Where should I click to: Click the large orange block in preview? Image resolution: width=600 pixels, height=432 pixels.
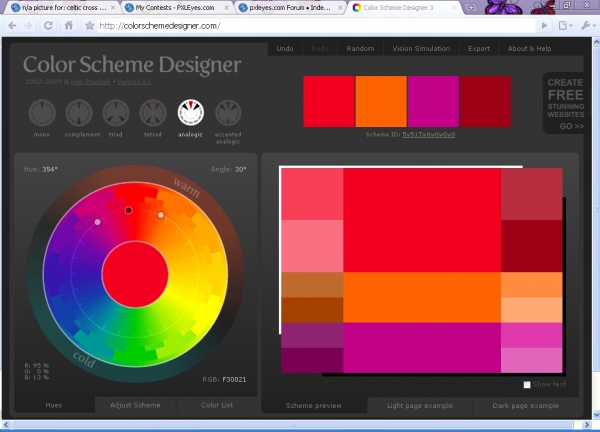coord(422,297)
